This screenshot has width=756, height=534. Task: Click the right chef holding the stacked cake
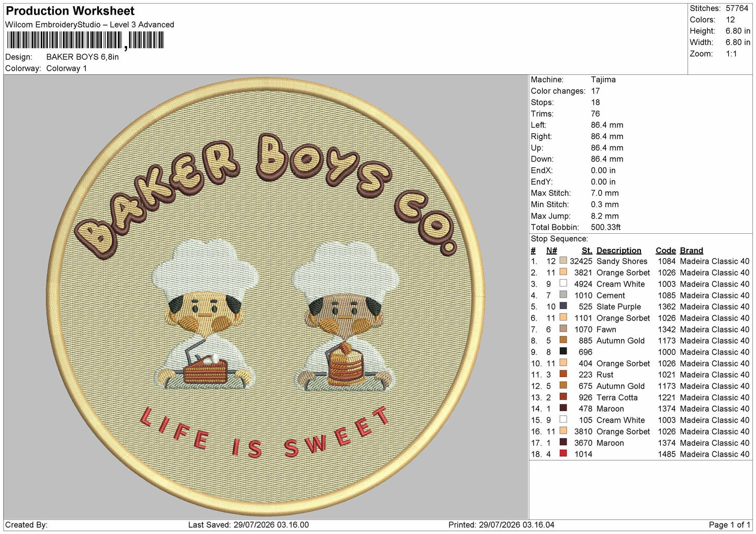tap(345, 315)
